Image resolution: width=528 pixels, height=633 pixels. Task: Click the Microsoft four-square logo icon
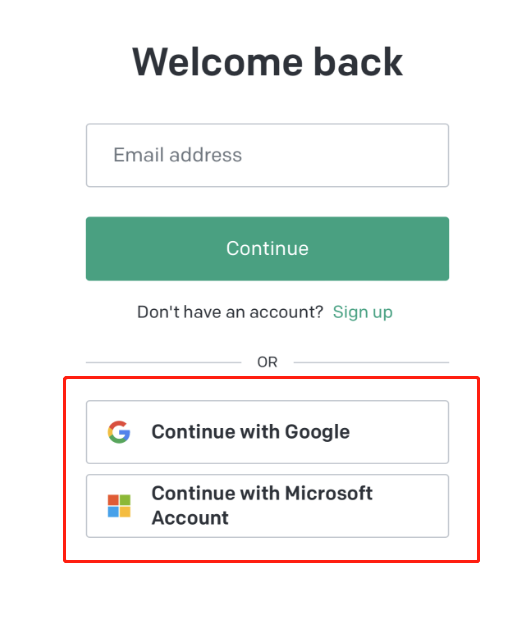(x=119, y=506)
